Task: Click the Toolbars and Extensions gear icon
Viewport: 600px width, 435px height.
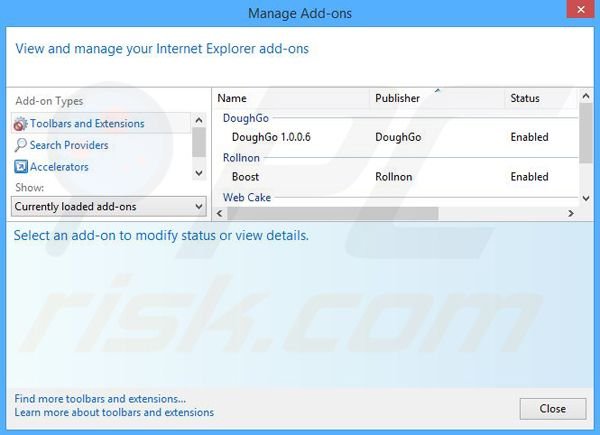Action: click(x=20, y=124)
